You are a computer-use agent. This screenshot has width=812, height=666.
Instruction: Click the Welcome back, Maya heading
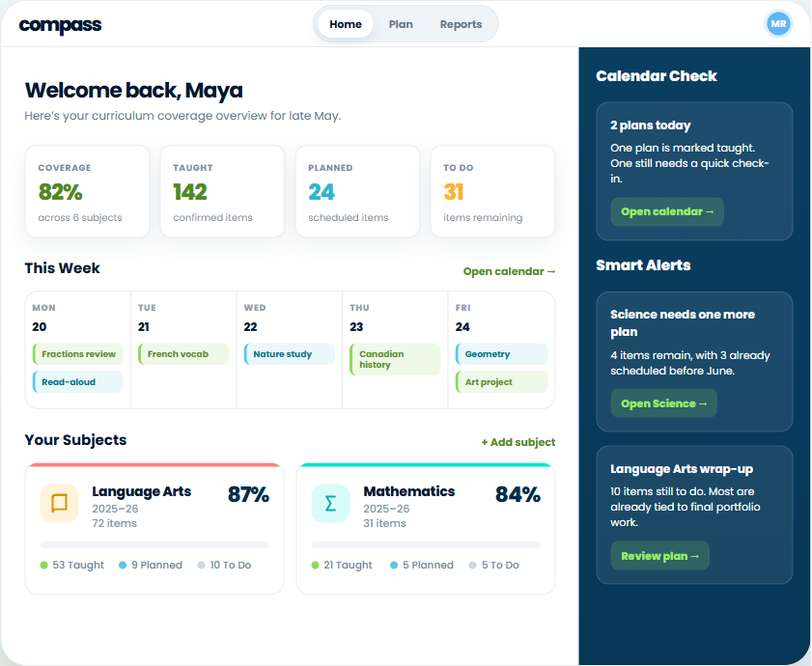(133, 91)
